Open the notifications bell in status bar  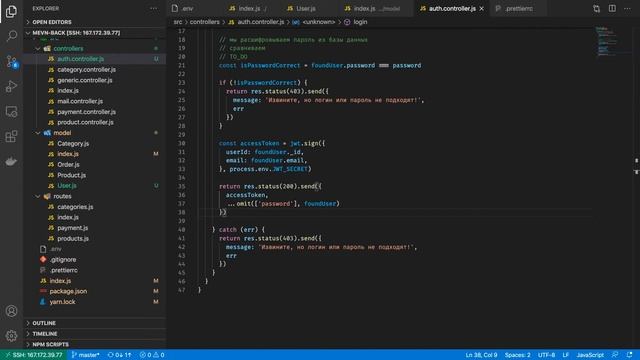[x=630, y=355]
